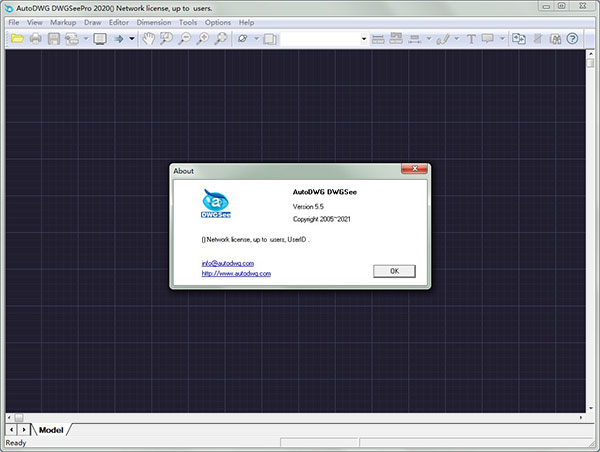The height and width of the screenshot is (452, 600).
Task: Click the right tab scroll arrow
Action: tap(24, 430)
